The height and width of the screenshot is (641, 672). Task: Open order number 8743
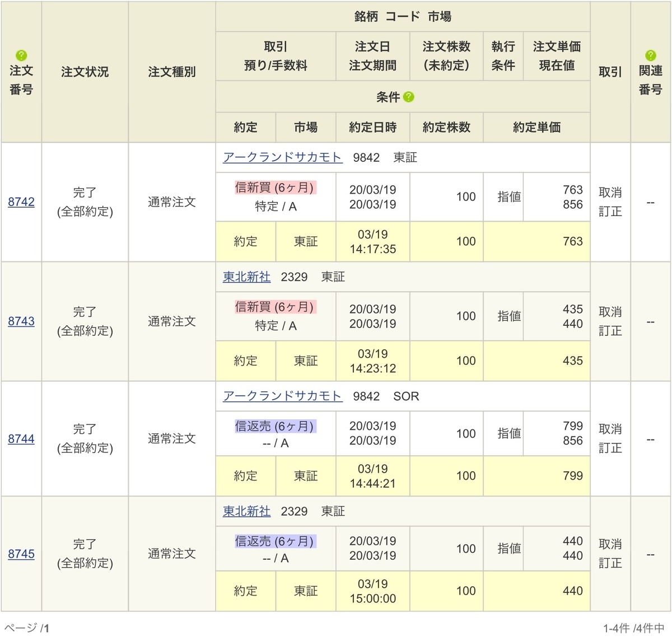click(21, 321)
